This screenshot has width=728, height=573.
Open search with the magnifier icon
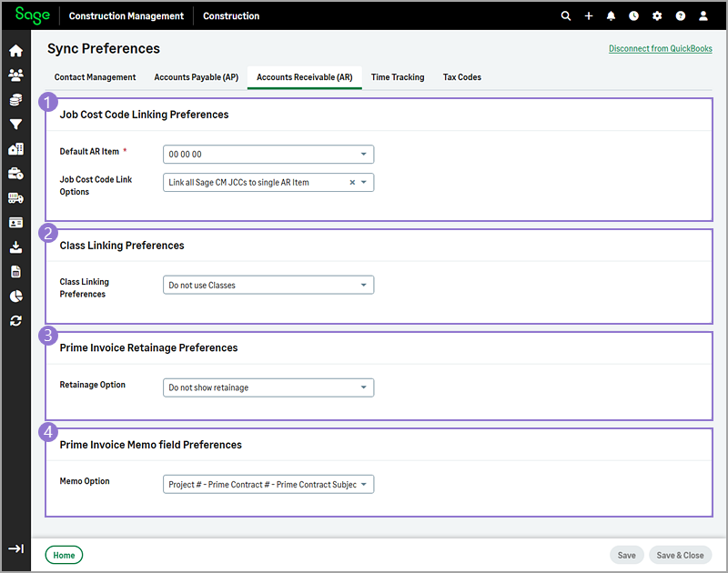point(566,16)
